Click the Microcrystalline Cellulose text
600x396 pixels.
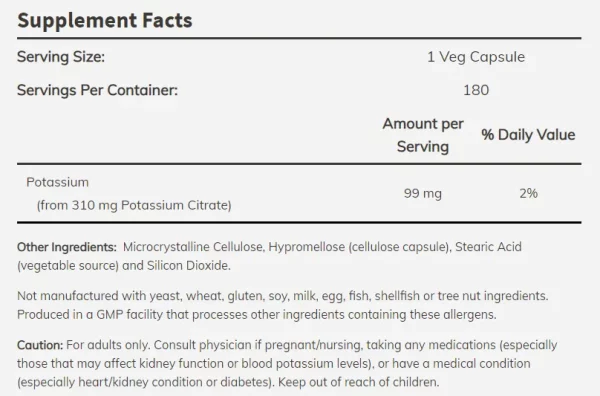pyautogui.click(x=194, y=247)
